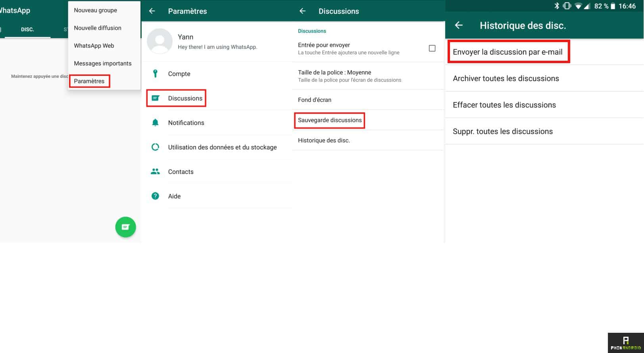The height and width of the screenshot is (353, 644).
Task: Tap the battery status icon
Action: click(613, 6)
